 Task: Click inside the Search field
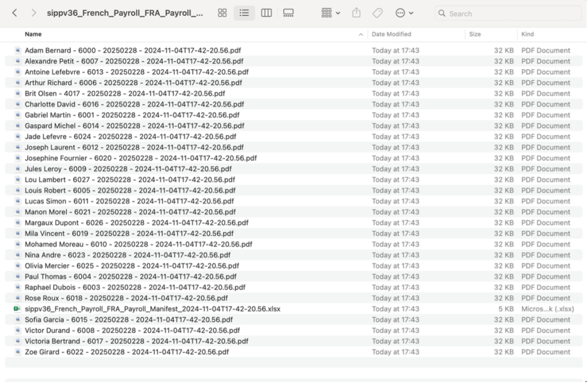[505, 13]
